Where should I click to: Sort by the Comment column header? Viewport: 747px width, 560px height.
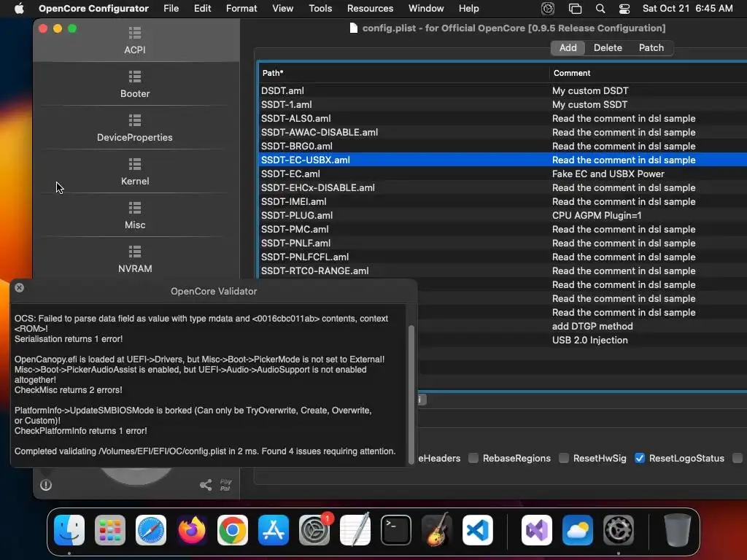pos(649,73)
